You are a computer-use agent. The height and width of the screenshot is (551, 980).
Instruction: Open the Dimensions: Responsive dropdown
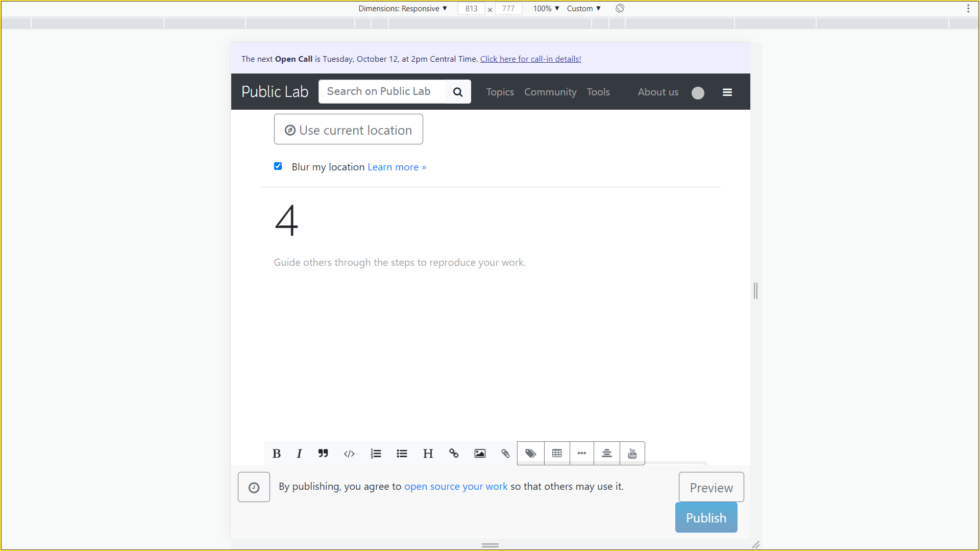[x=403, y=8]
